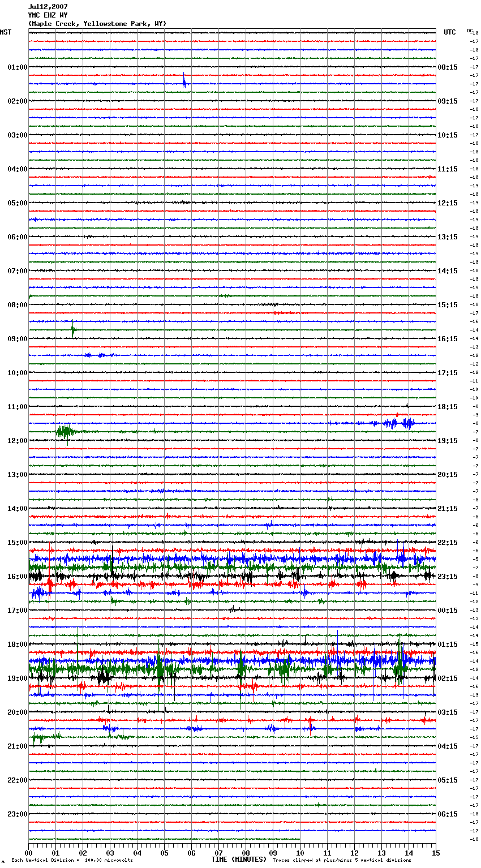Click the '21:00' MST hour label
This screenshot has width=481, height=868.
[17, 746]
